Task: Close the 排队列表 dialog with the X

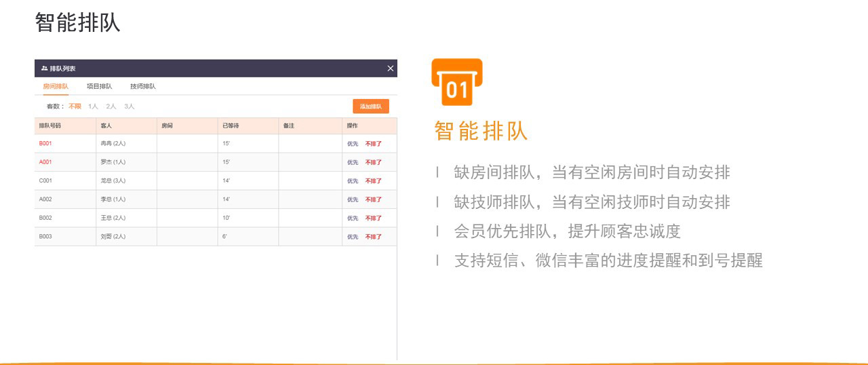Action: click(x=391, y=69)
